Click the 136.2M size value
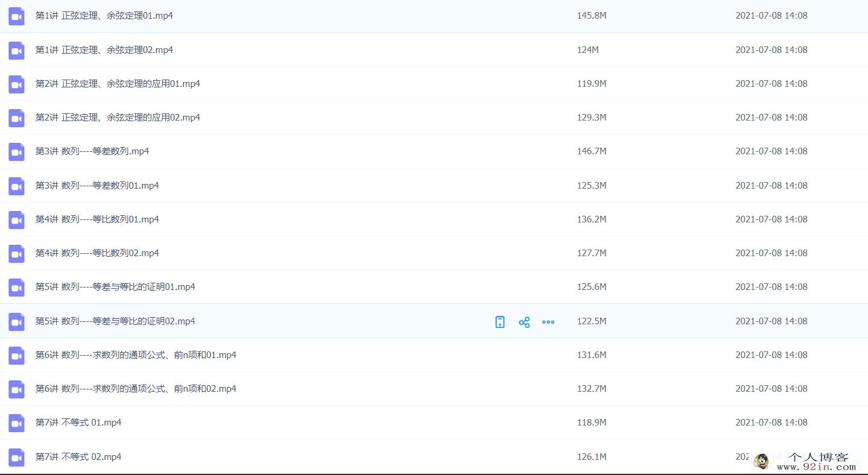 click(592, 219)
